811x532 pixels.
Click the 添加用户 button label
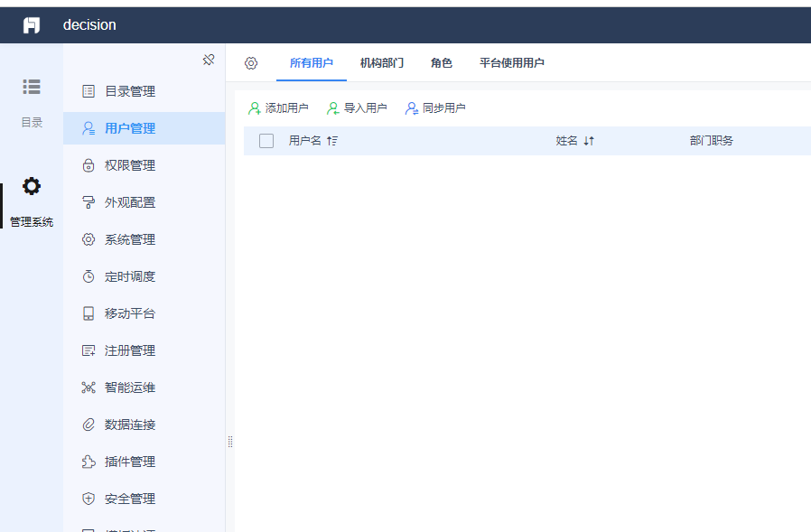click(286, 108)
